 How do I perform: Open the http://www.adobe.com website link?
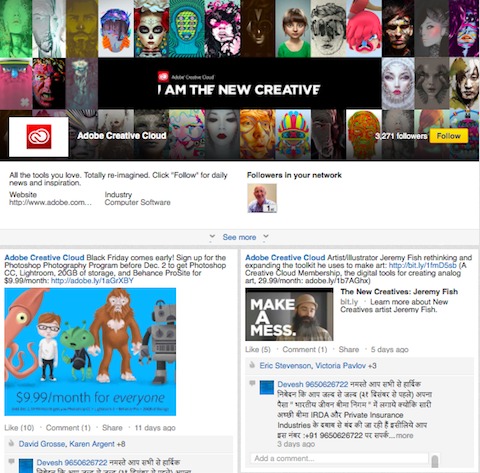click(50, 202)
